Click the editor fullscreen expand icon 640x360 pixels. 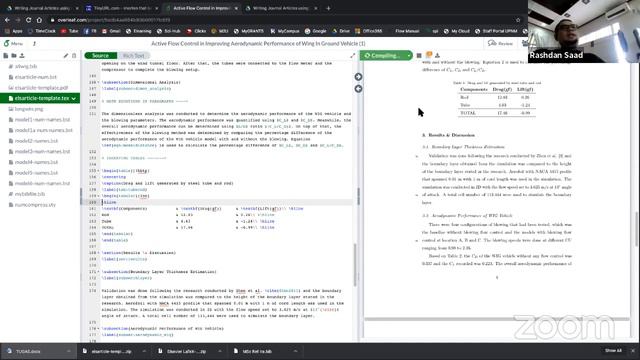(353, 56)
